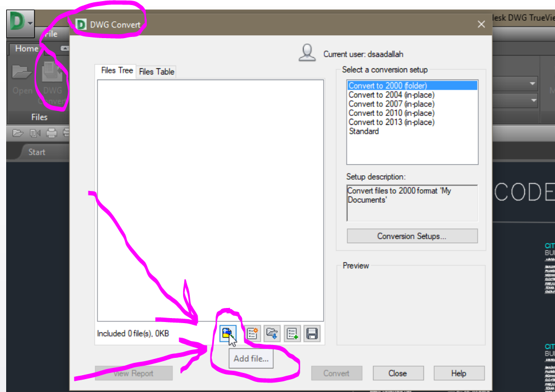Open the Home ribbon tab in TrueView

[27, 49]
